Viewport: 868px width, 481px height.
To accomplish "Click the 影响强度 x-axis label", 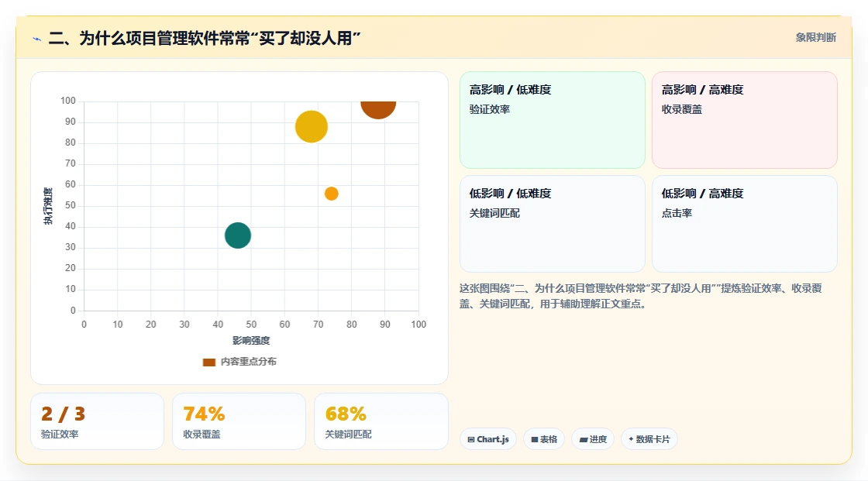I will click(x=251, y=340).
